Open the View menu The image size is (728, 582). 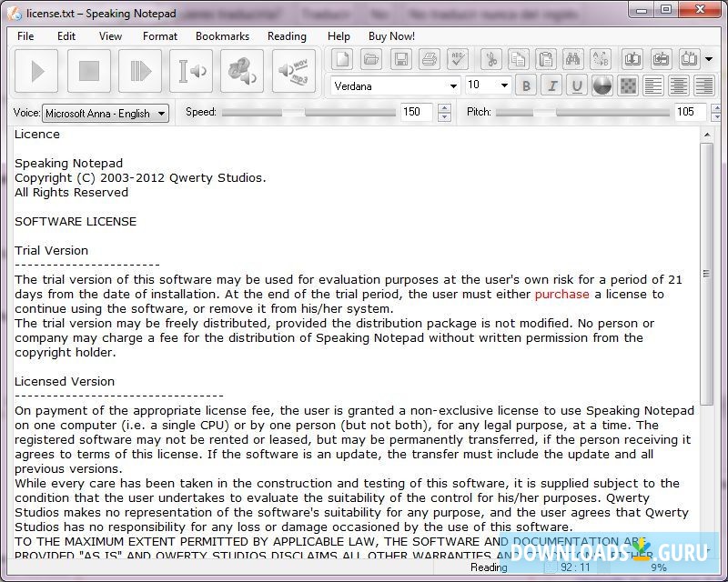click(110, 36)
